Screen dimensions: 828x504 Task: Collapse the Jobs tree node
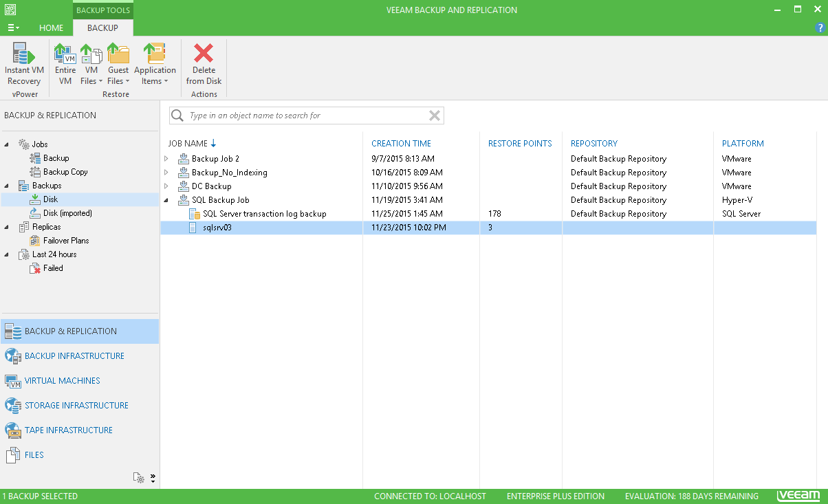coord(7,144)
